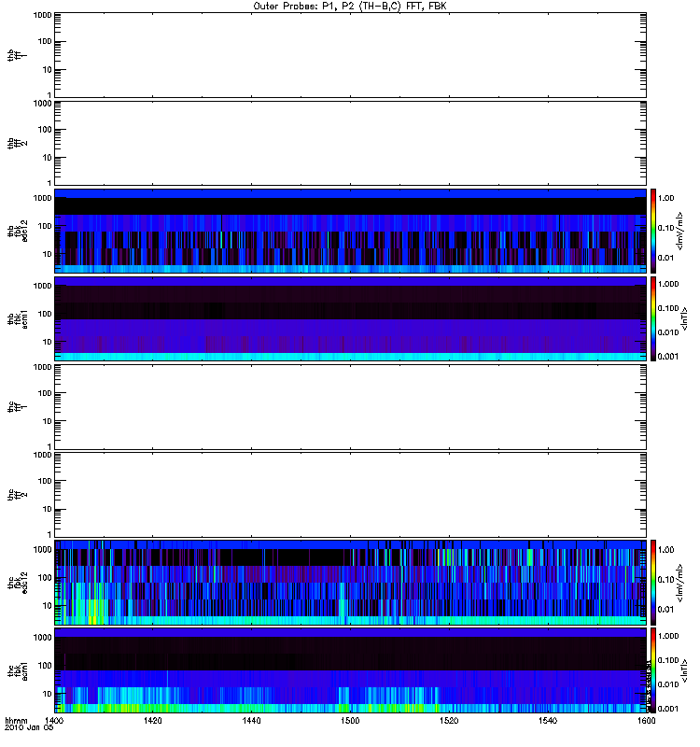Click inside the thc fbk scm1 spectrogram
The height and width of the screenshot is (747, 700).
pos(350,670)
